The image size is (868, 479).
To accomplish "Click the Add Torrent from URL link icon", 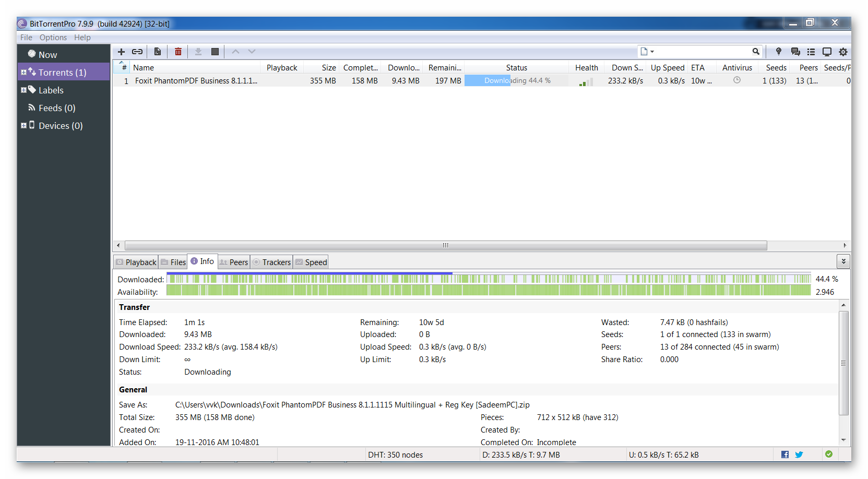I will [x=137, y=52].
